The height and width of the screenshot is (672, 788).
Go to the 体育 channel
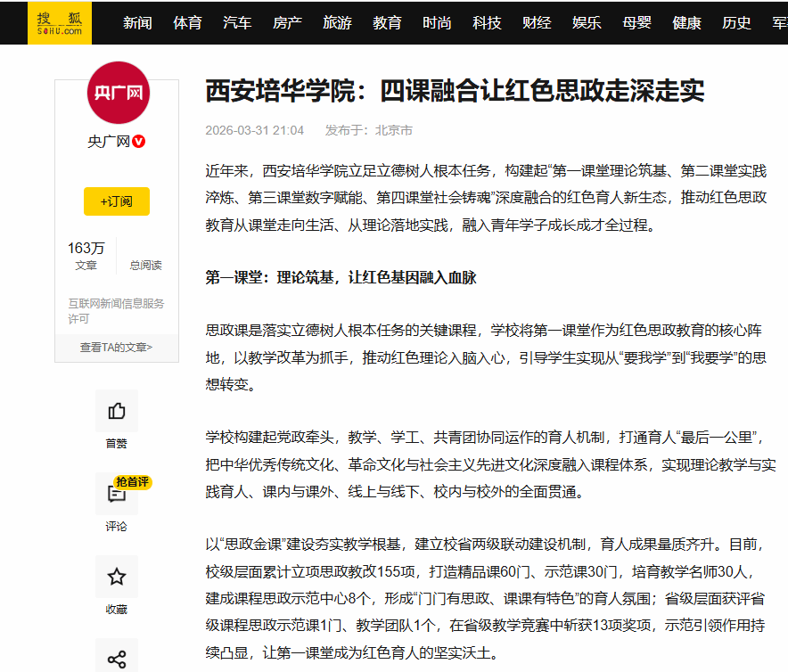click(x=187, y=23)
